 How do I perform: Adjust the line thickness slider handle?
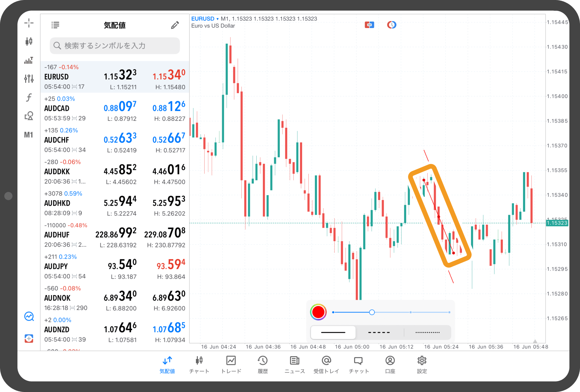pyautogui.click(x=372, y=312)
